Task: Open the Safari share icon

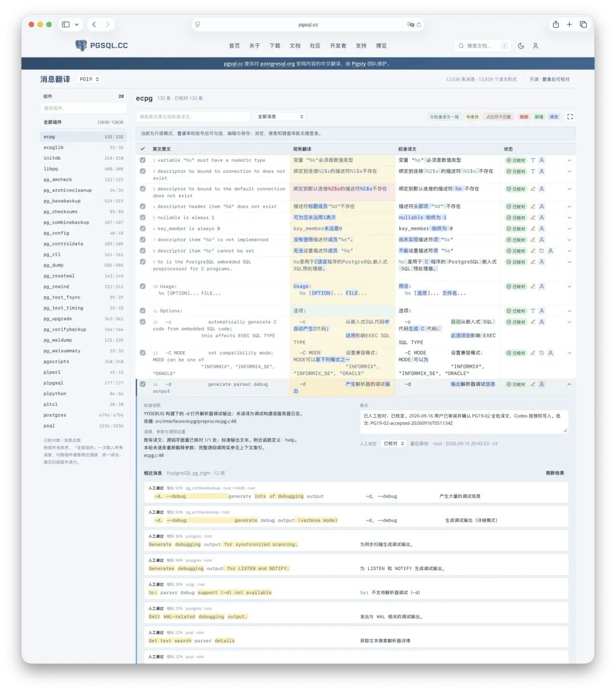Action: point(556,25)
